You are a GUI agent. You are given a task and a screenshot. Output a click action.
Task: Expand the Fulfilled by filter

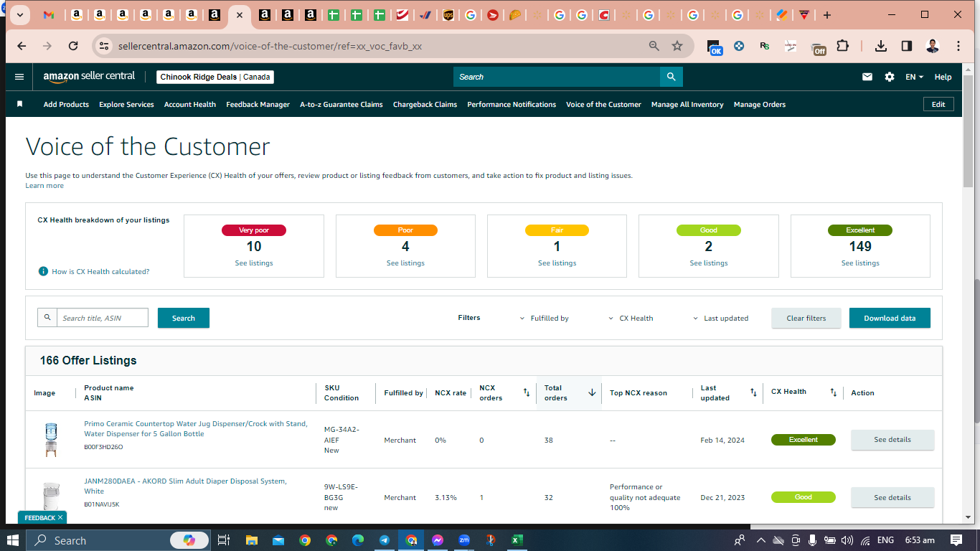click(544, 318)
